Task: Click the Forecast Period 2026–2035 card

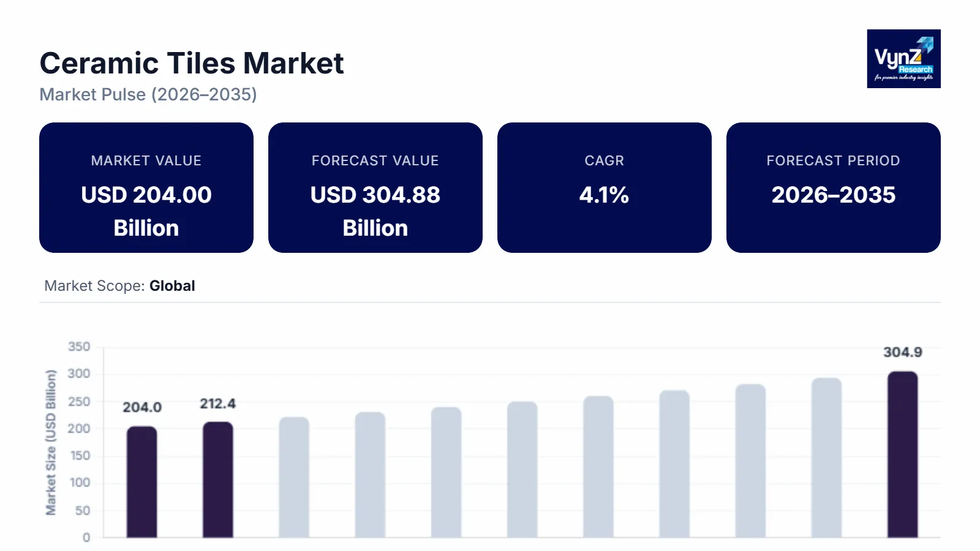Action: pyautogui.click(x=834, y=187)
